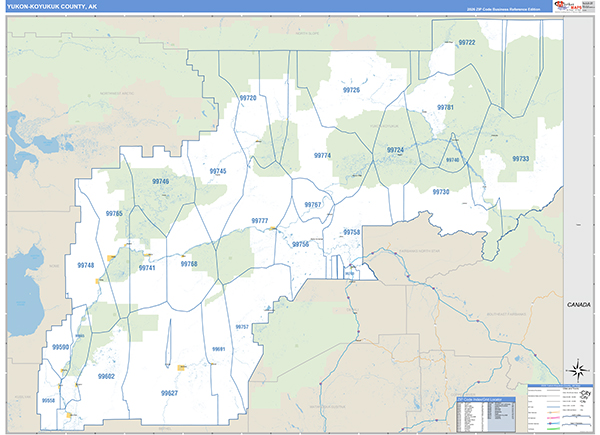Screen dimensions: 600x435
Task: Select ZIP code 99741 label
Action: 147,268
